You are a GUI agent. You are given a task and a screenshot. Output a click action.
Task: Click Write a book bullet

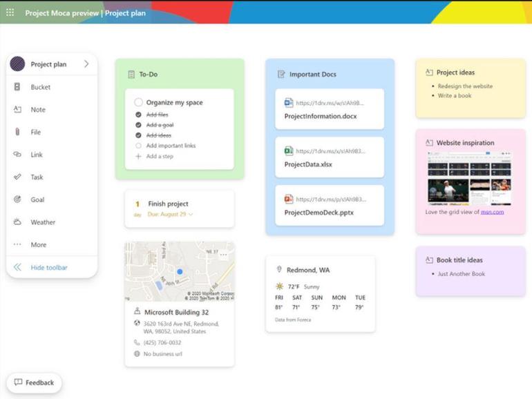coord(455,95)
